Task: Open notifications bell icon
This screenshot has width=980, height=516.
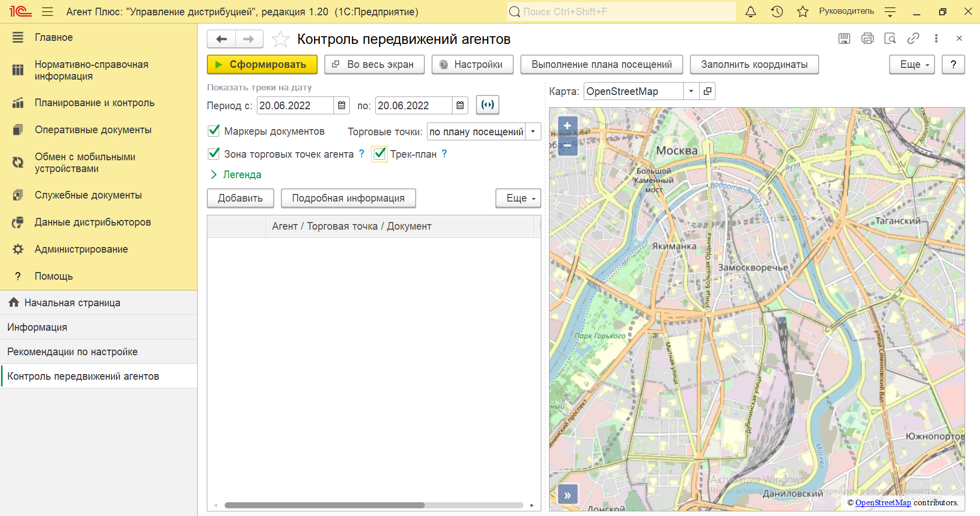Action: tap(751, 11)
